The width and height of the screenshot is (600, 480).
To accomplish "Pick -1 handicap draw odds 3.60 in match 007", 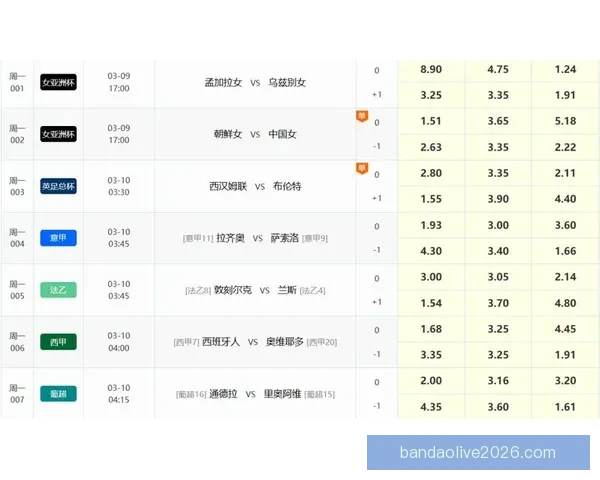I will click(x=498, y=407).
